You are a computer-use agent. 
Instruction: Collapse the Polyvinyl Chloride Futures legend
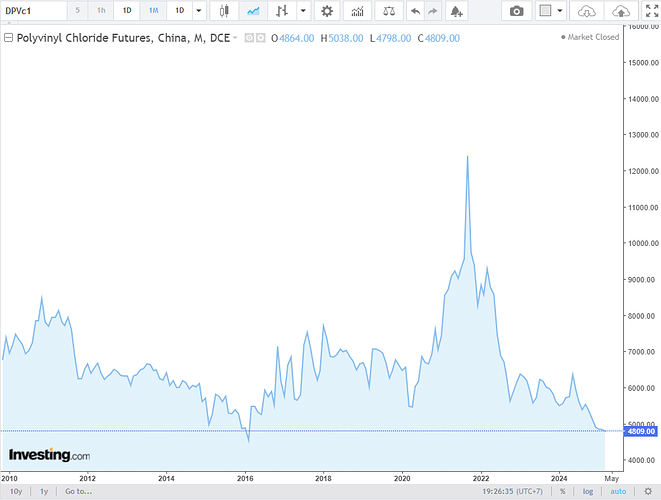8,38
